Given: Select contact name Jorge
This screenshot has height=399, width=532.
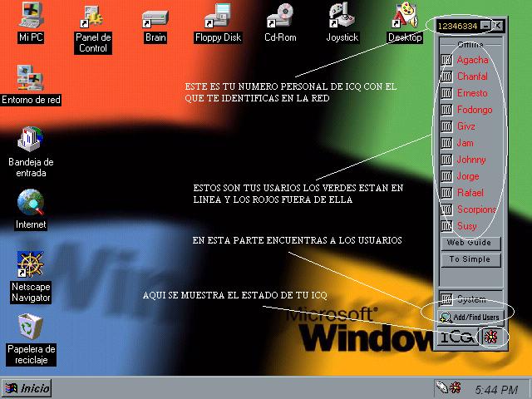Looking at the screenshot, I should [468, 176].
